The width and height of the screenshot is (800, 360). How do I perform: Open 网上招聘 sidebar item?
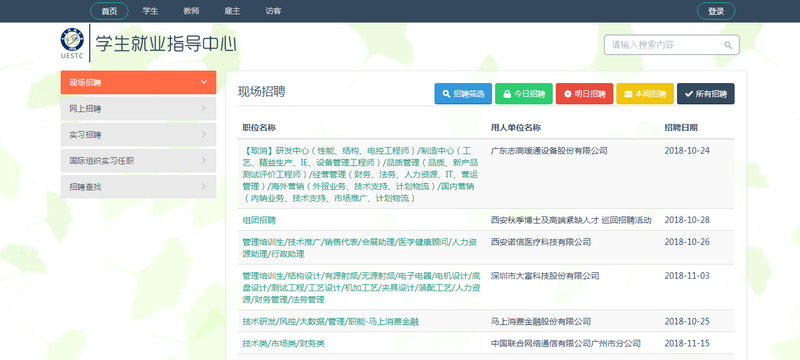pyautogui.click(x=138, y=109)
